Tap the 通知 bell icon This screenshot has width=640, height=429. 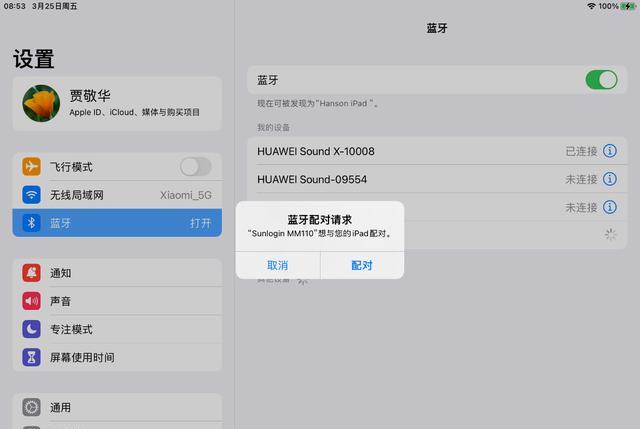pos(31,273)
